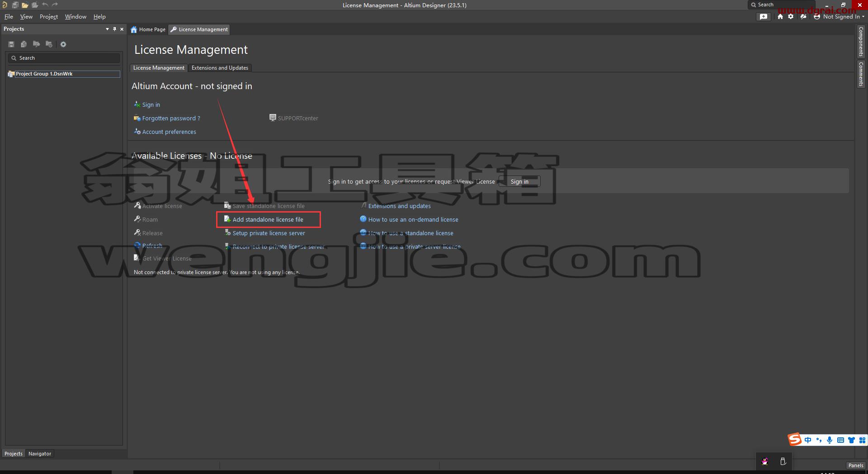Click the Sign in button in license banner
This screenshot has width=868, height=474.
[519, 182]
